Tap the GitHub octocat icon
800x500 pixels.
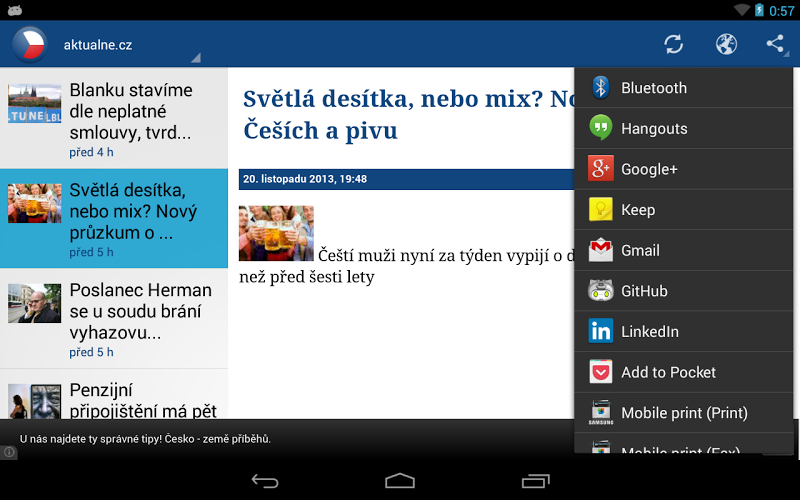click(x=601, y=290)
